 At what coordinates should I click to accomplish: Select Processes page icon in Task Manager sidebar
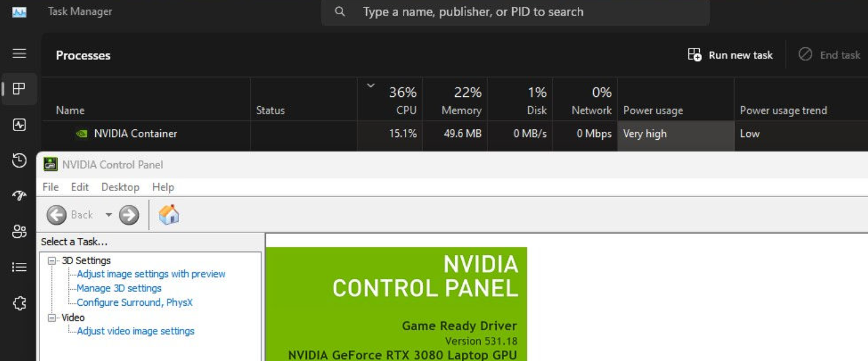[19, 88]
